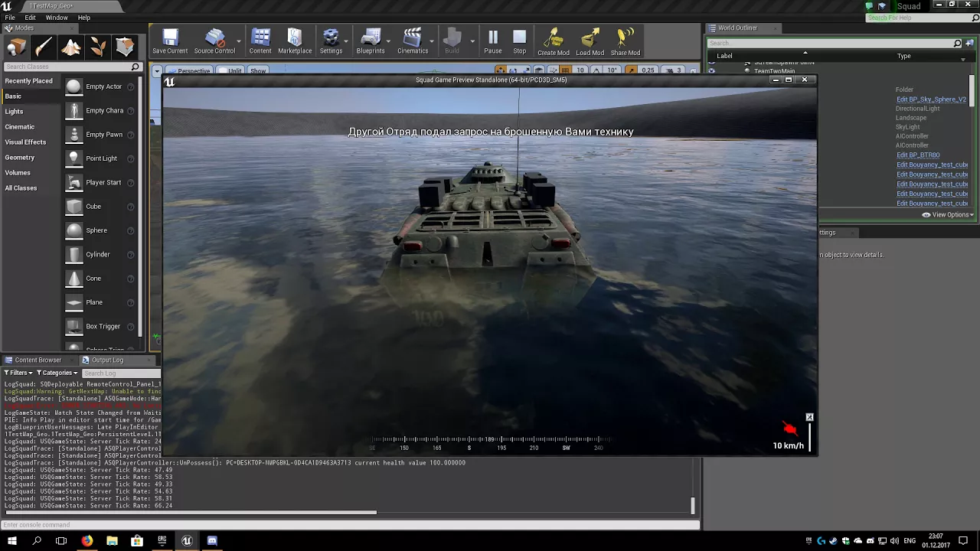The height and width of the screenshot is (551, 980).
Task: Click the output log horizontal scrollbar
Action: click(x=190, y=513)
